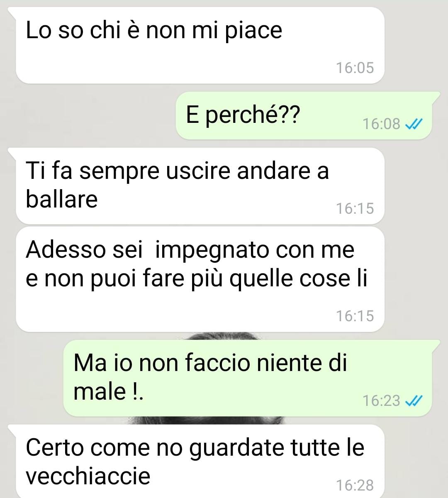The width and height of the screenshot is (448, 498).
Task: Tap the blue read-receipt ticks beside 16:08
Action: pyautogui.click(x=413, y=124)
